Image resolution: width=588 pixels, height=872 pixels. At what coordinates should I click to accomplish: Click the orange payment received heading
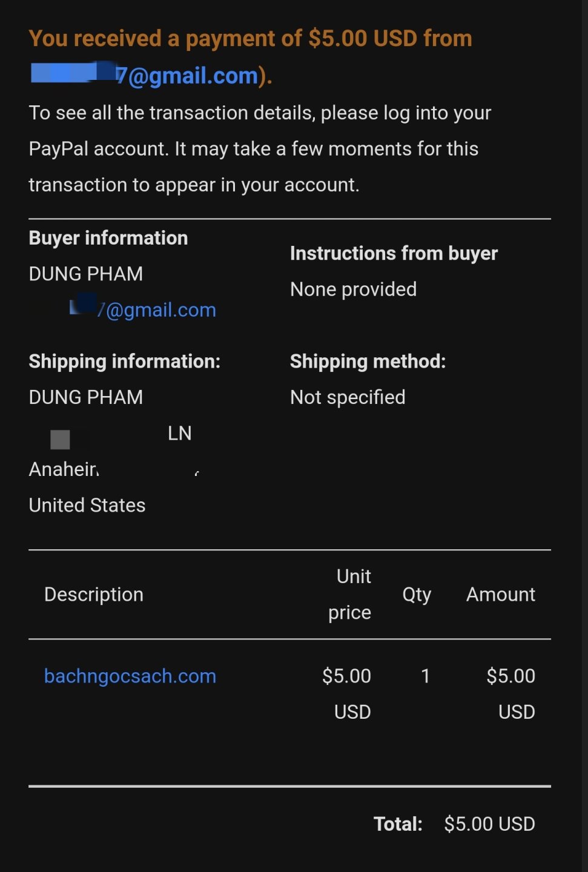pyautogui.click(x=249, y=39)
